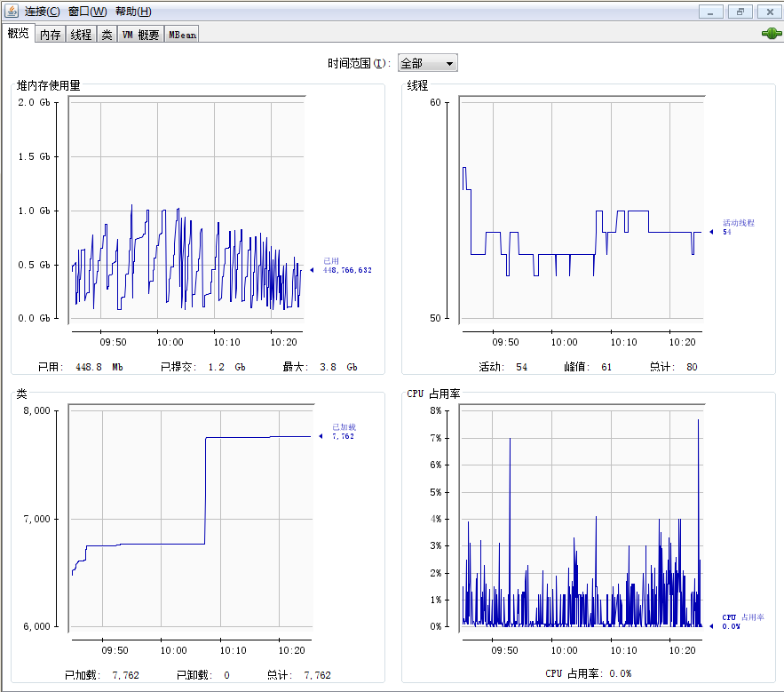Click inside the 堆内存使用量 chart

click(x=186, y=213)
